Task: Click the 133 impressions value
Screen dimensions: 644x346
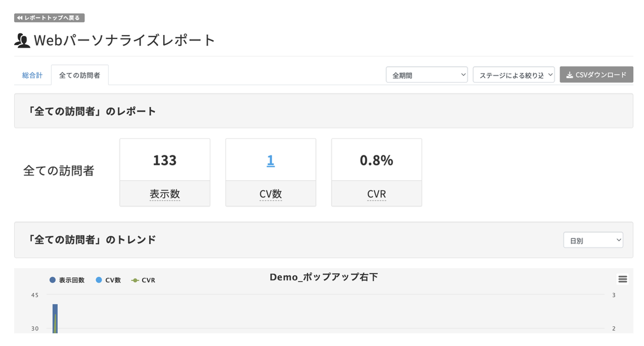Action: pos(165,160)
